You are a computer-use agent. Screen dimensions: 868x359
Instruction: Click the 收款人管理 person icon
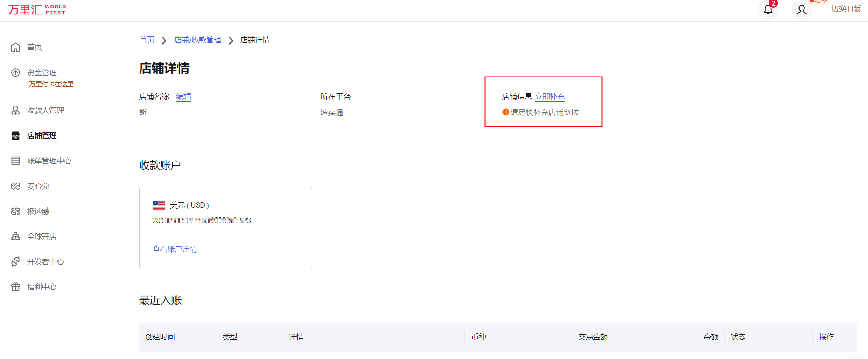click(x=15, y=110)
